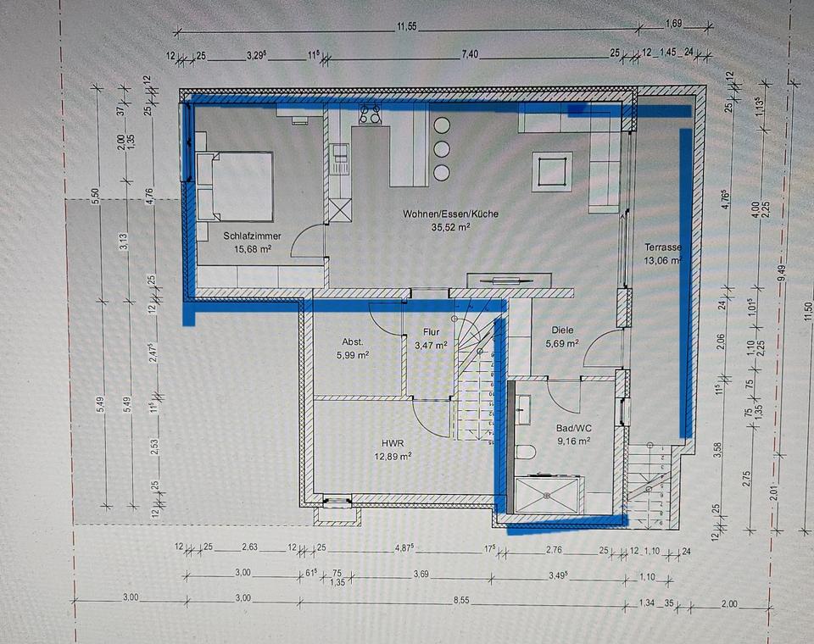The width and height of the screenshot is (814, 644).
Task: Click the kitchen sink symbol
Action: 340,154
